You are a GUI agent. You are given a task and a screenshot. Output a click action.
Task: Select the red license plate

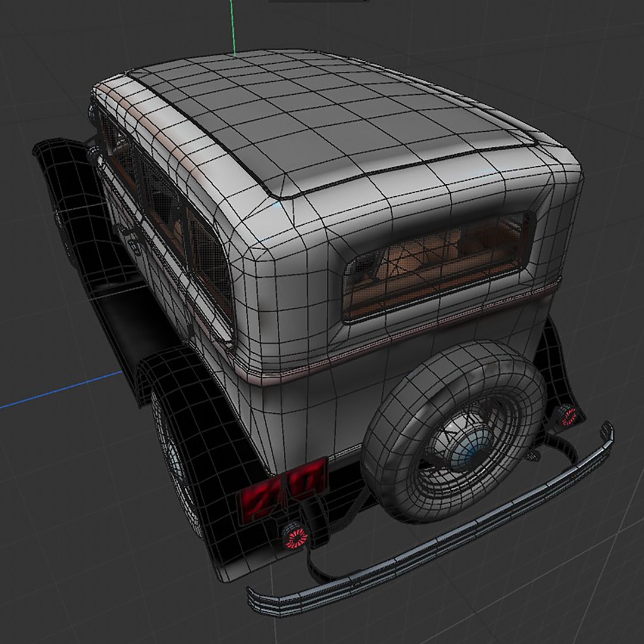[283, 490]
